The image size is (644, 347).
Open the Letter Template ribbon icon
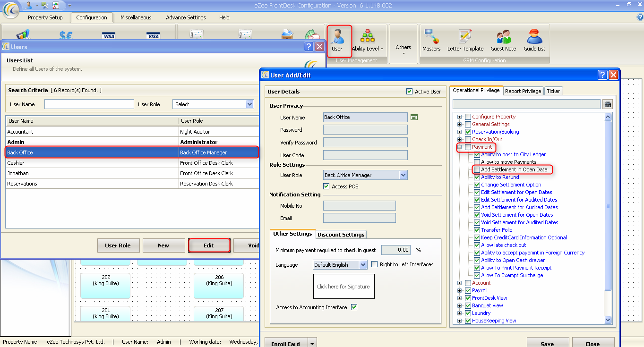pos(465,40)
